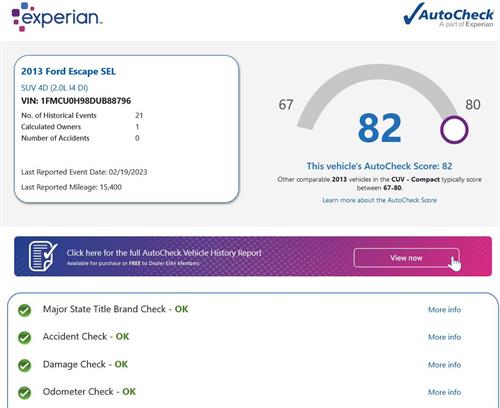Click the purple score marker on gauge

(454, 130)
